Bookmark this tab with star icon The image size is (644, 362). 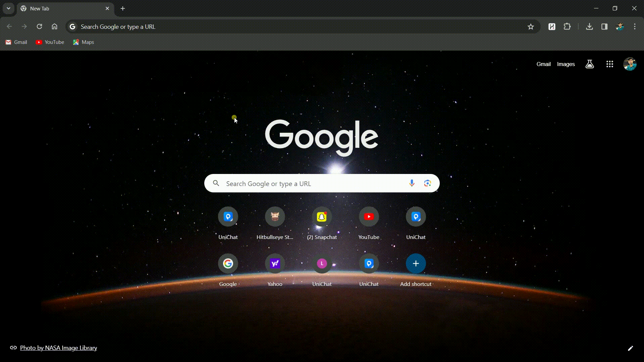(530, 27)
